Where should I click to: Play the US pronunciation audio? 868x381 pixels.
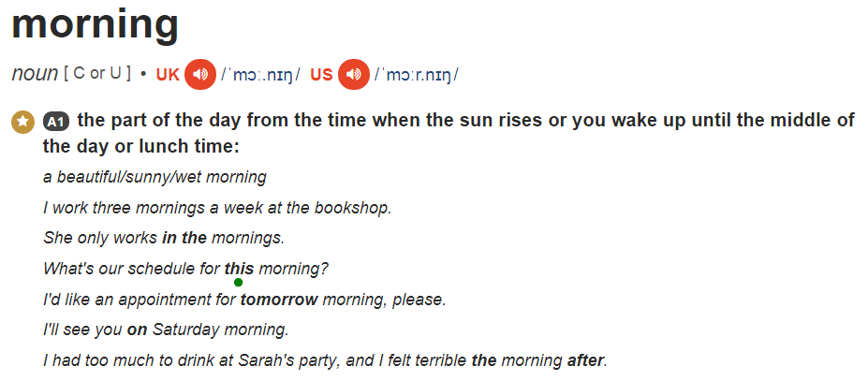[x=354, y=74]
